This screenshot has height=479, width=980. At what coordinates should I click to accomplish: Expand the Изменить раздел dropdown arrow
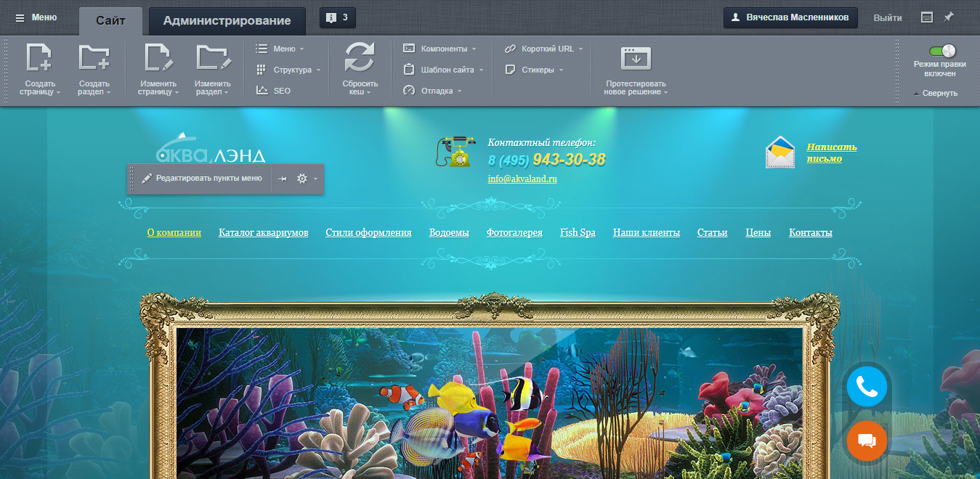226,93
